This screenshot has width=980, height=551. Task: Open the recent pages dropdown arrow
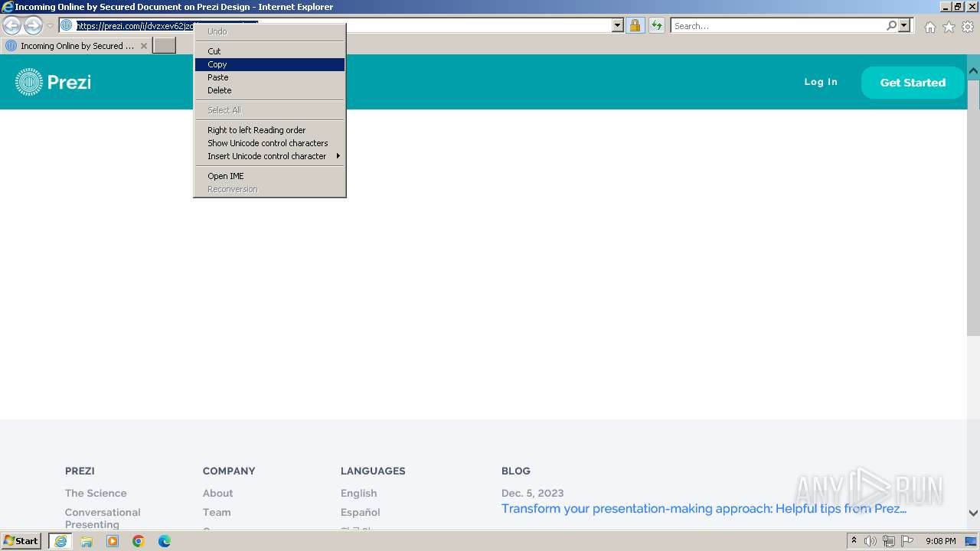(x=50, y=26)
